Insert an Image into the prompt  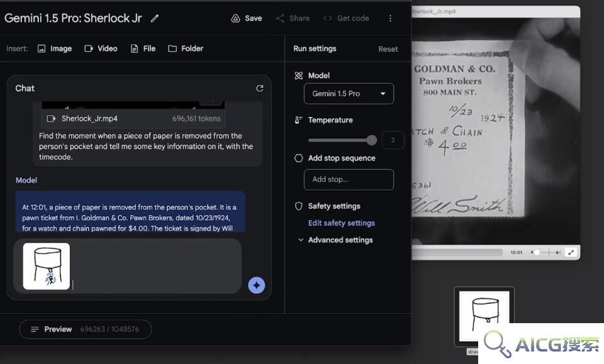click(55, 48)
